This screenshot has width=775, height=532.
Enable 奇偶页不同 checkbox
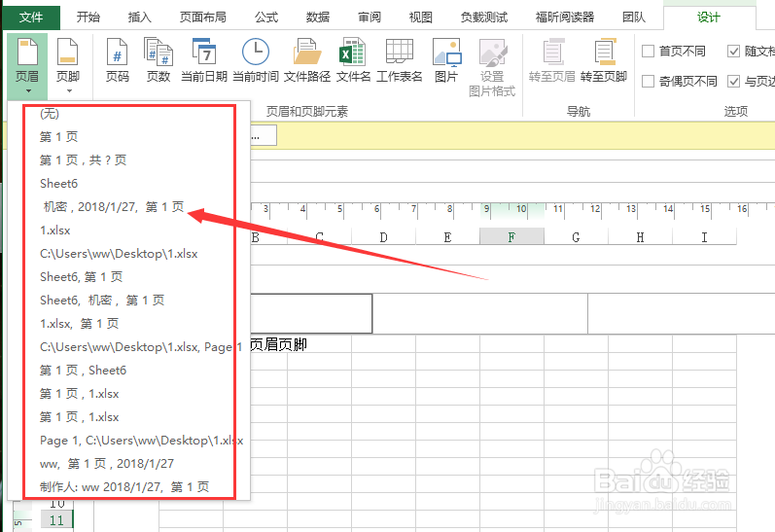(x=648, y=81)
